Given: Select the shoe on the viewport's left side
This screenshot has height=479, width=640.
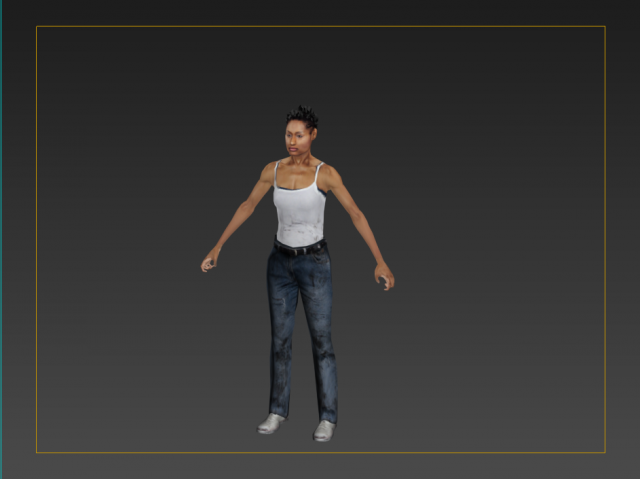Looking at the screenshot, I should tap(270, 423).
